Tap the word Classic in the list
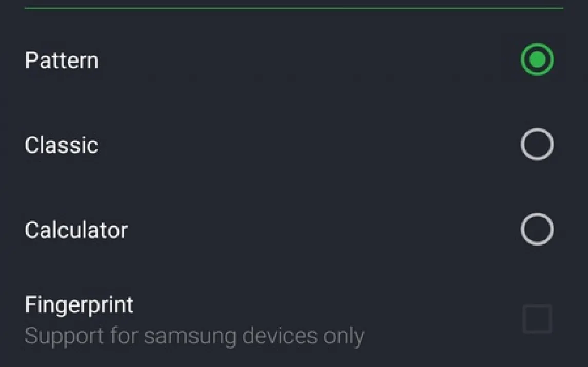This screenshot has width=588, height=367. (x=62, y=145)
